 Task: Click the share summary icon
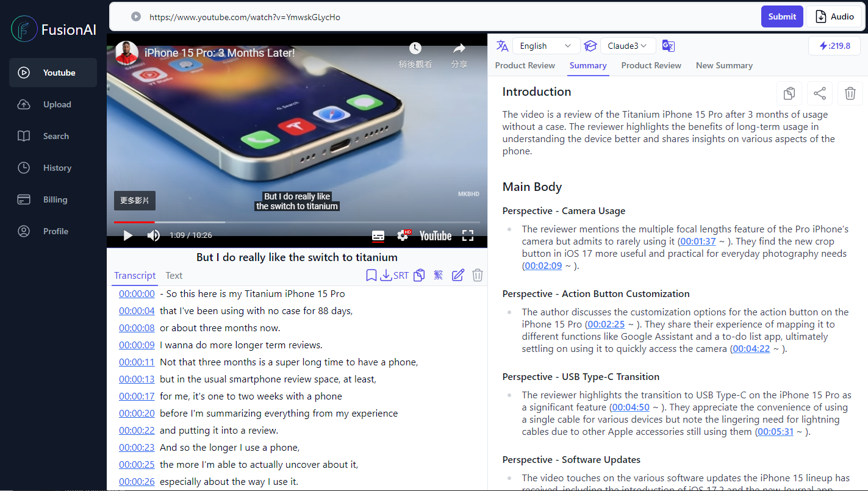click(x=820, y=93)
